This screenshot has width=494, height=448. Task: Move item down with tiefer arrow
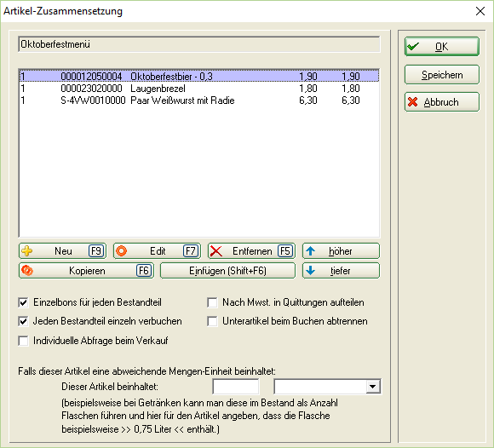tap(341, 271)
